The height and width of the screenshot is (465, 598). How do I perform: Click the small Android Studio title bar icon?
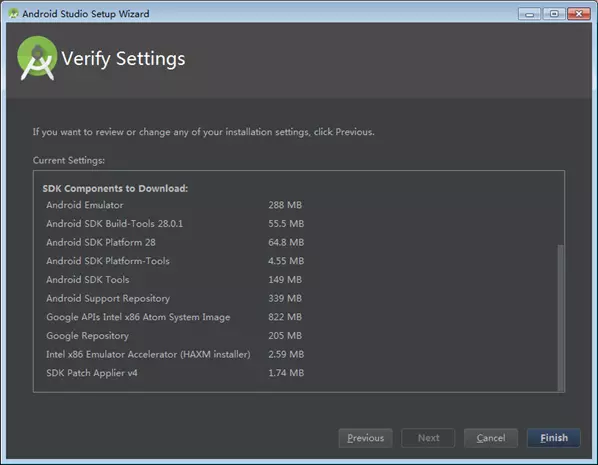(x=13, y=14)
